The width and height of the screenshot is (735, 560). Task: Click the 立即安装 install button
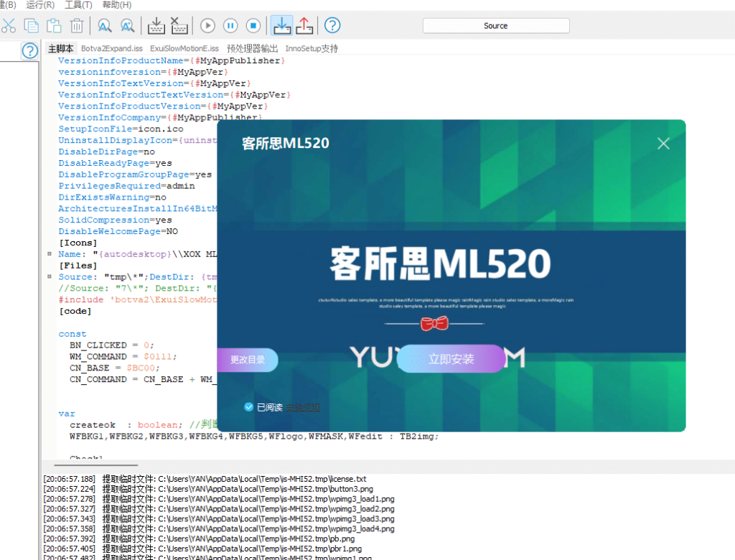pos(451,359)
